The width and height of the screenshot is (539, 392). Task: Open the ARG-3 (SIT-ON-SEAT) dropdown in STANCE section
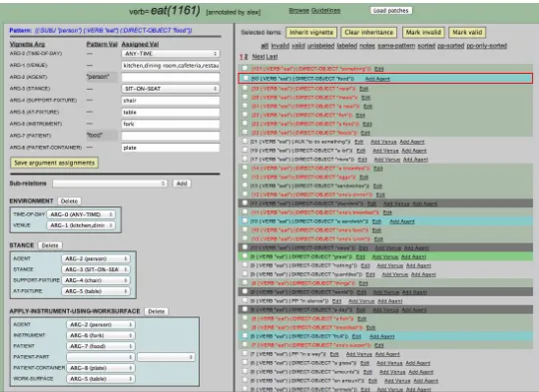click(96, 269)
